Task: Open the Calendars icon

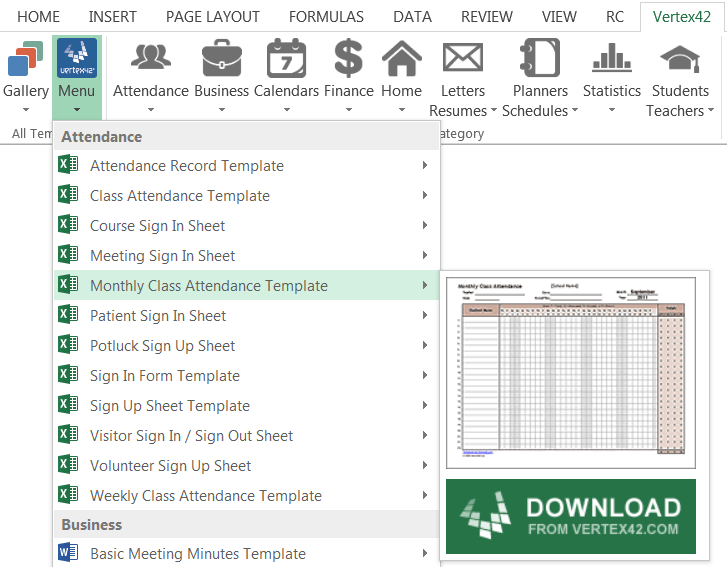Action: pyautogui.click(x=286, y=58)
